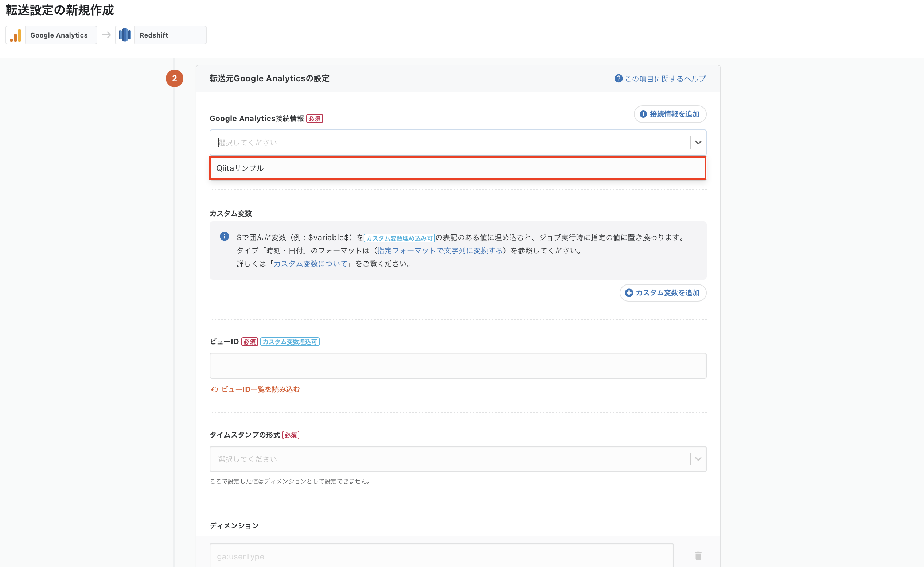Viewport: 924px width, 567px height.
Task: Expand the Google Analytics接続情報 dropdown chevron
Action: (x=698, y=143)
